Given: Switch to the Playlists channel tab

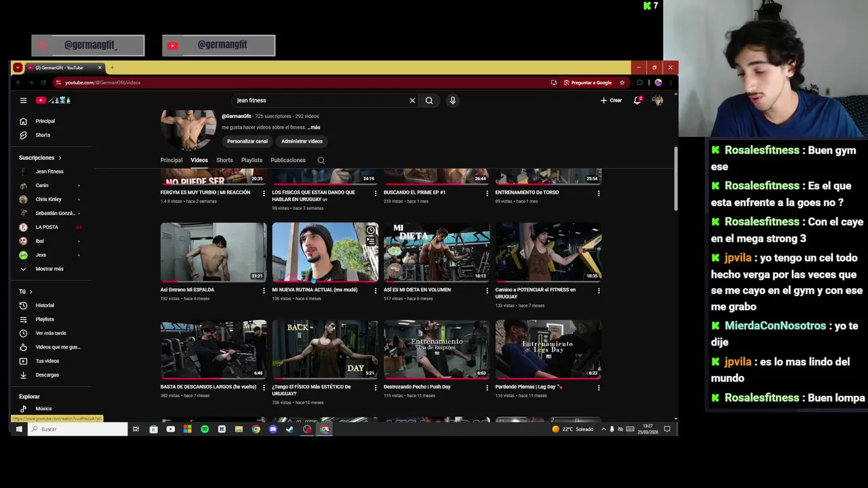Looking at the screenshot, I should (252, 161).
